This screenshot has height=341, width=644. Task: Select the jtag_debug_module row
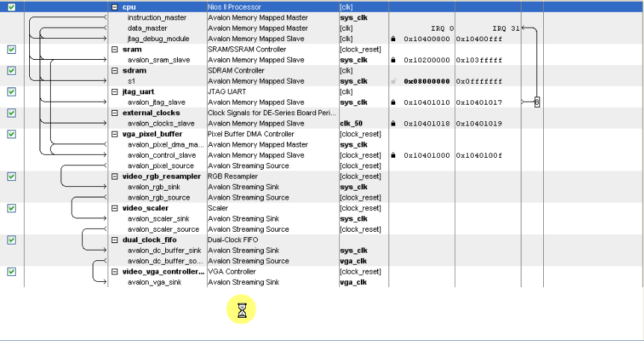158,39
